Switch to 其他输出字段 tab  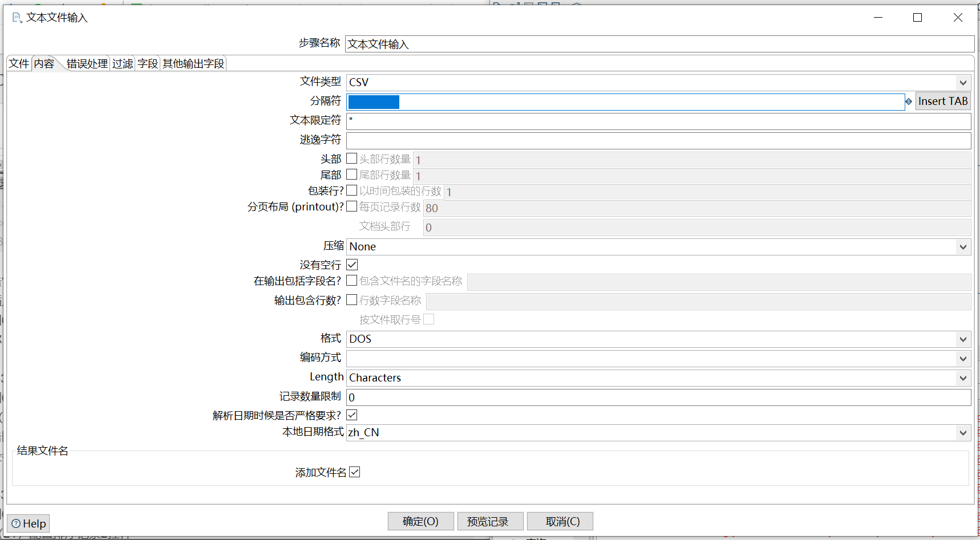coord(193,64)
